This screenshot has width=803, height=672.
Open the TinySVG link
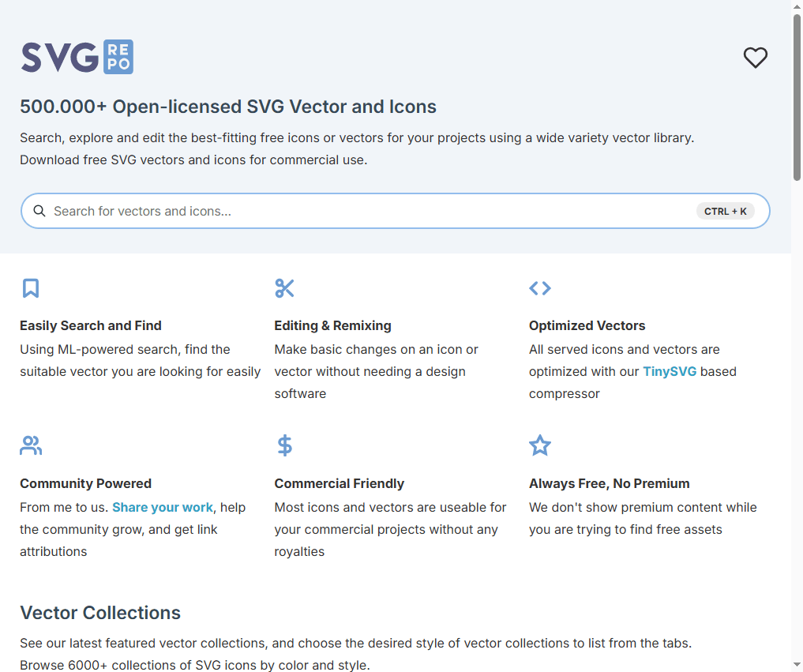click(670, 371)
